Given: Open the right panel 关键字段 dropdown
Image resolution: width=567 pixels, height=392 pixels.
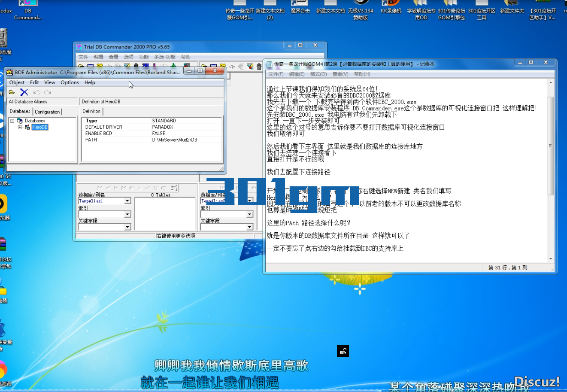Looking at the screenshot, I should click(250, 227).
